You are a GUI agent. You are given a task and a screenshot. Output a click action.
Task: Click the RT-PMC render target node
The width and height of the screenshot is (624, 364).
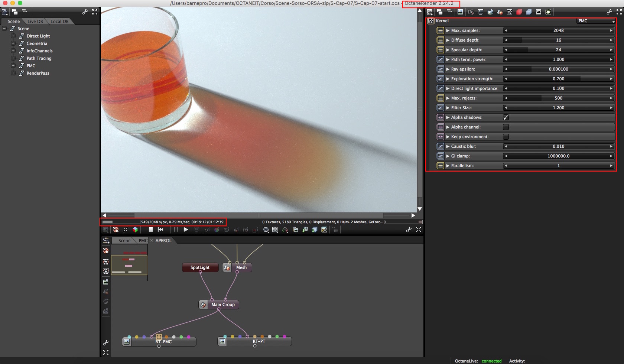pos(163,342)
